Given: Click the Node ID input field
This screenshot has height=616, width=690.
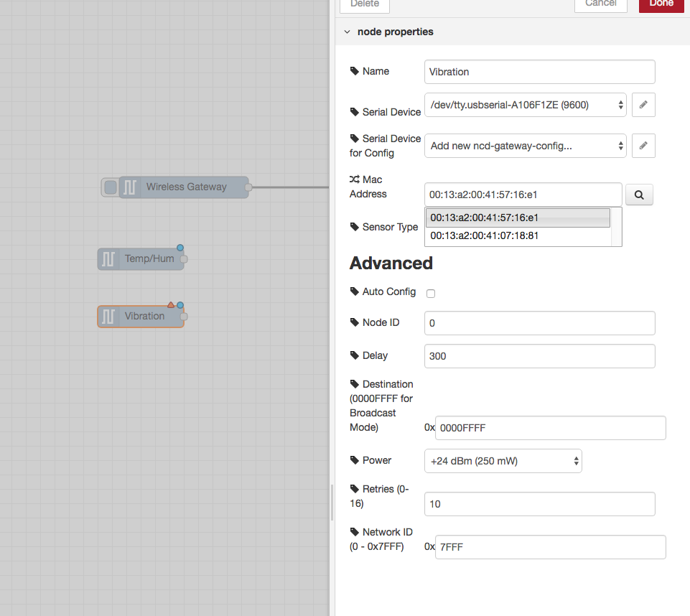Looking at the screenshot, I should tap(539, 323).
